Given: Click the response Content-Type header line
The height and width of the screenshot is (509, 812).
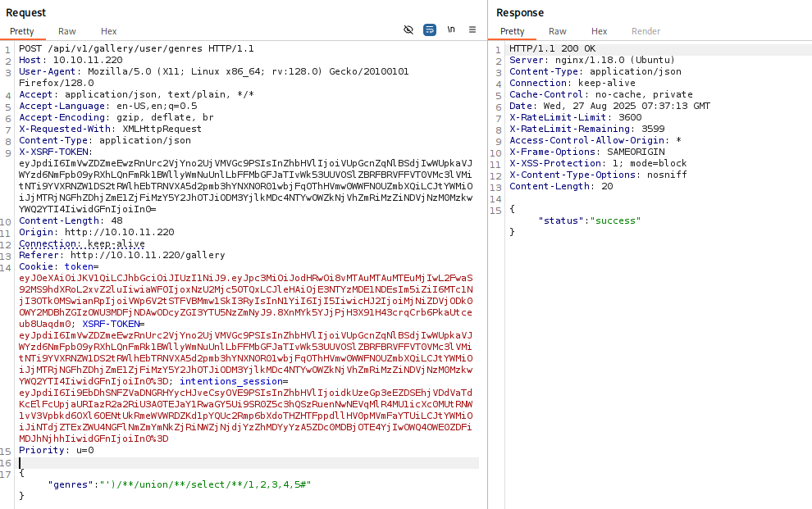Looking at the screenshot, I should pyautogui.click(x=595, y=71).
